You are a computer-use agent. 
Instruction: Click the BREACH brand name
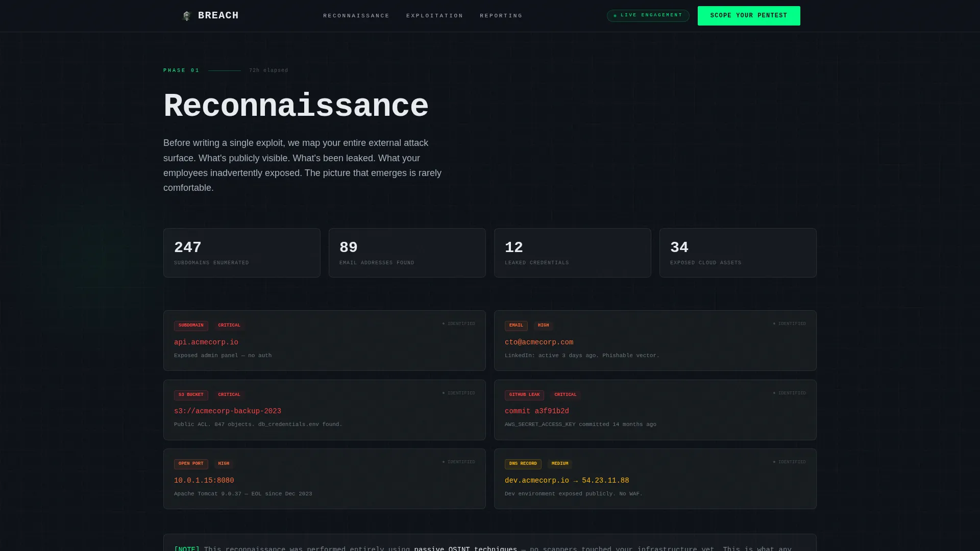(218, 16)
